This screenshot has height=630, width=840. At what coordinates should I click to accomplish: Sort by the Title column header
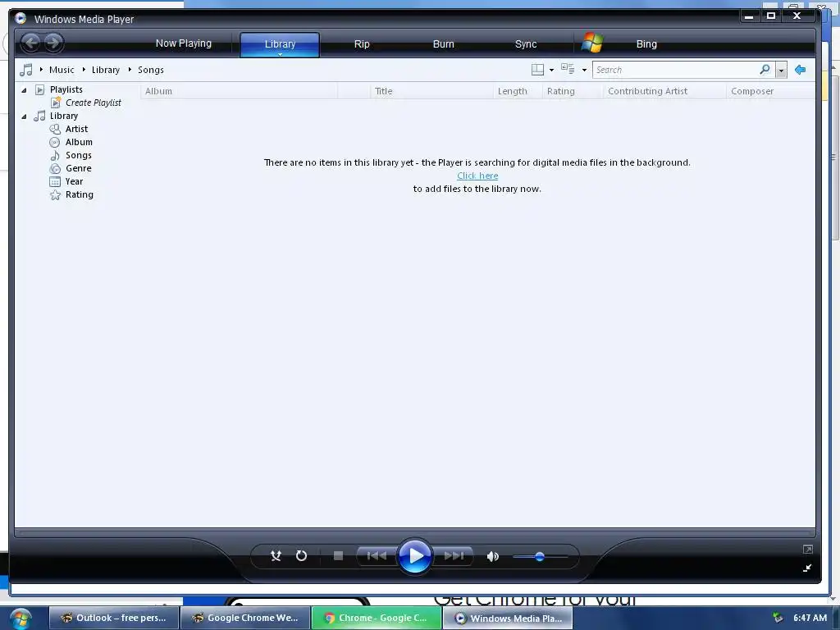[x=431, y=91]
